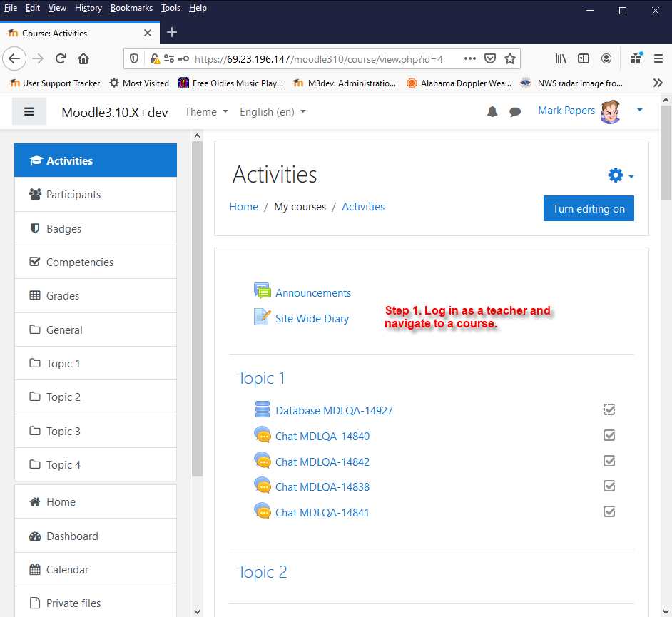Viewport: 672px width, 617px height.
Task: Expand the Theme dropdown menu
Action: [206, 112]
